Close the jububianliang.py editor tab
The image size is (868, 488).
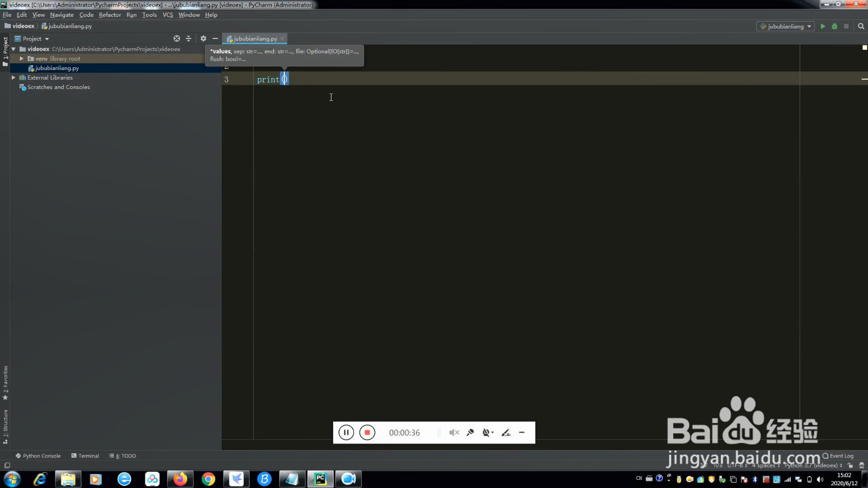pos(282,38)
